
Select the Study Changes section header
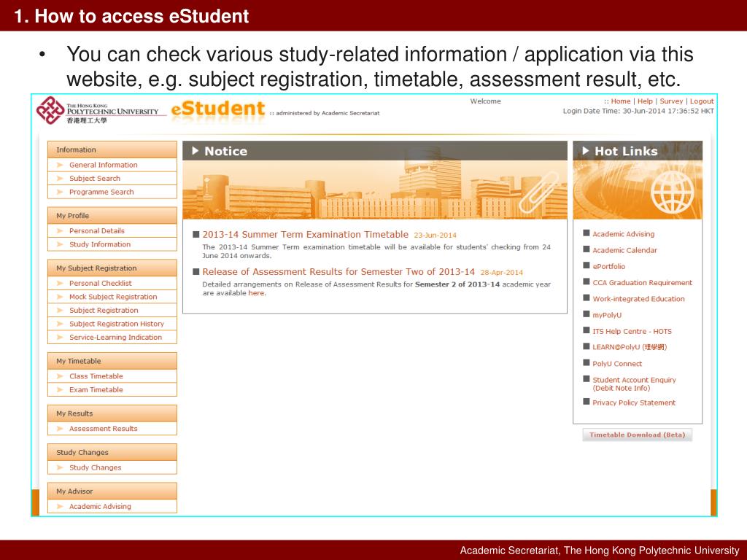click(x=112, y=452)
